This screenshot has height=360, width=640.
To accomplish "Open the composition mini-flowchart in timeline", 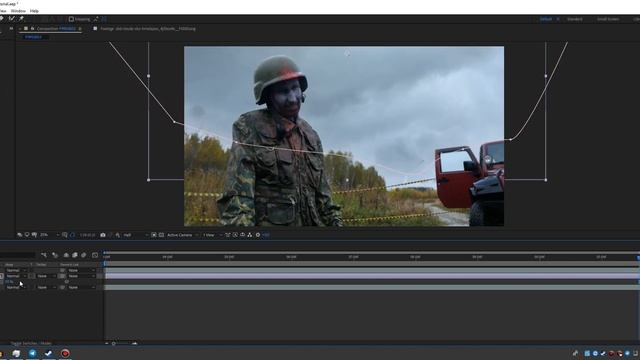I will click(44, 255).
